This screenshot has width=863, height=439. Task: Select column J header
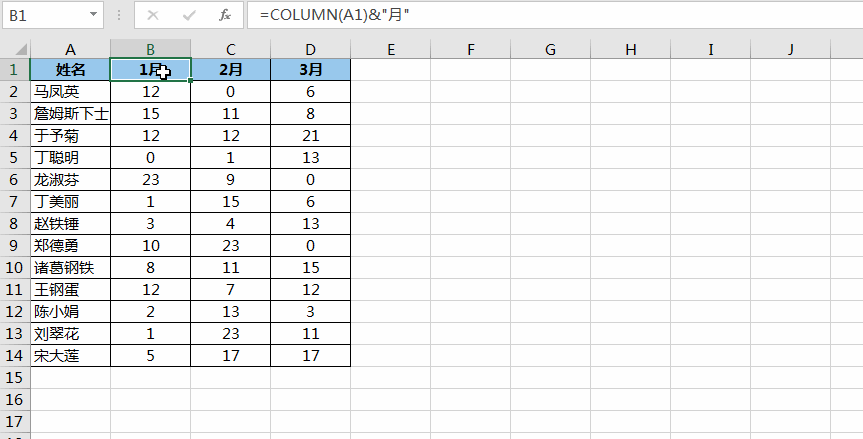coord(790,49)
